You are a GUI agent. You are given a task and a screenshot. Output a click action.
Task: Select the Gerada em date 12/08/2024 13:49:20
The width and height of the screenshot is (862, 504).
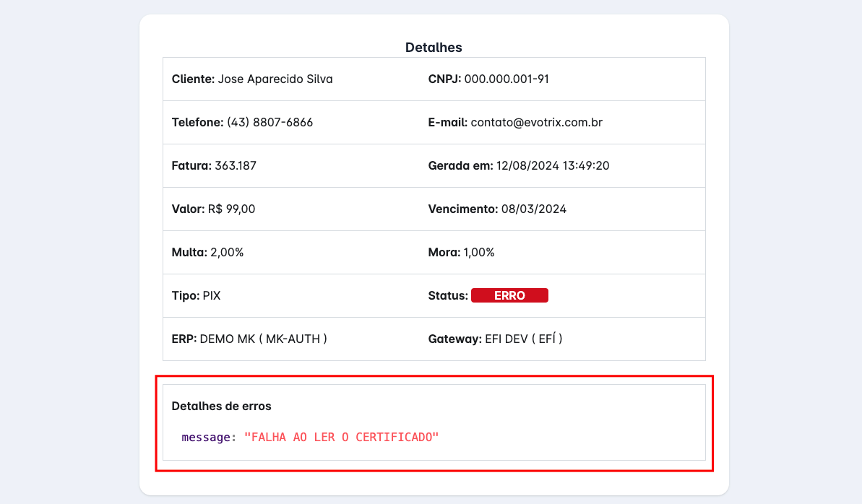pyautogui.click(x=552, y=165)
